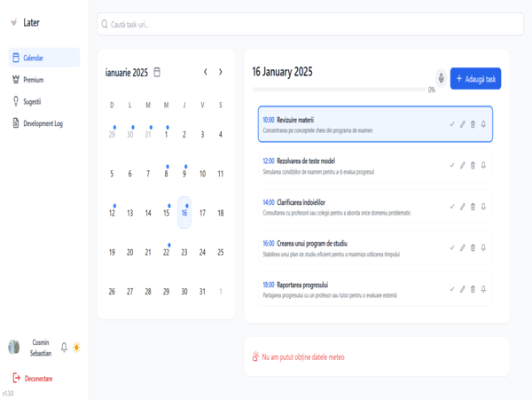Mark Rezolvarea de teste model as done
532x400 pixels.
tap(452, 165)
